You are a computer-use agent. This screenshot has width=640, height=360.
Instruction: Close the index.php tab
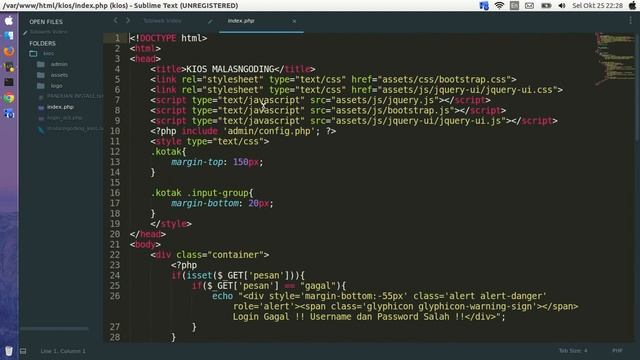(x=294, y=21)
